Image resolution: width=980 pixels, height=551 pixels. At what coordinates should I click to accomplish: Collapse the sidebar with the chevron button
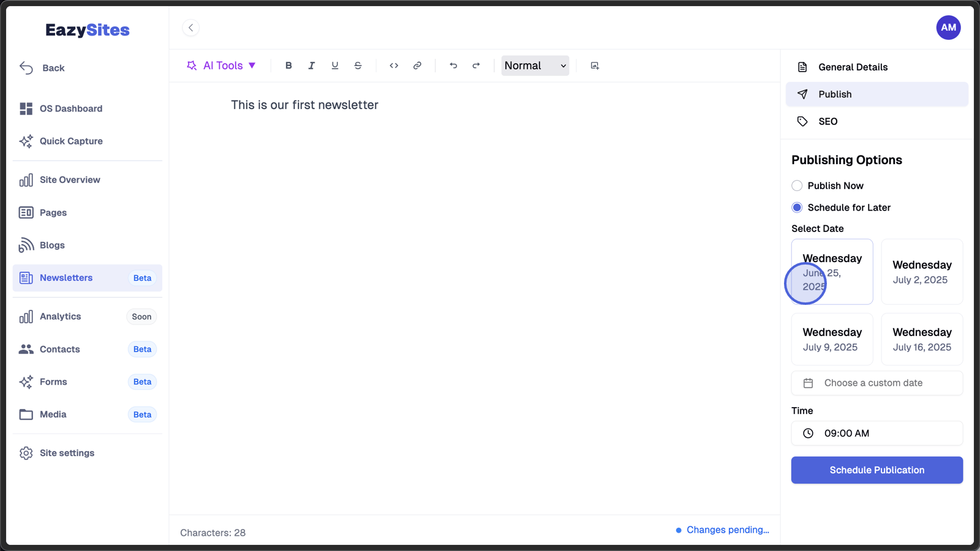(191, 28)
